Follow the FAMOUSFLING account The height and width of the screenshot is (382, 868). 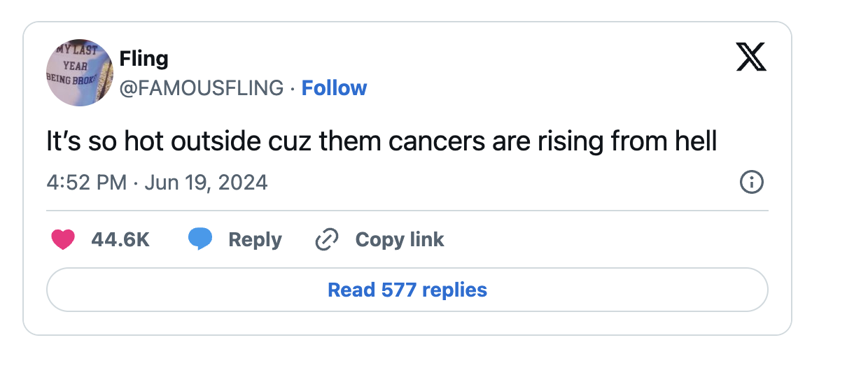coord(334,88)
